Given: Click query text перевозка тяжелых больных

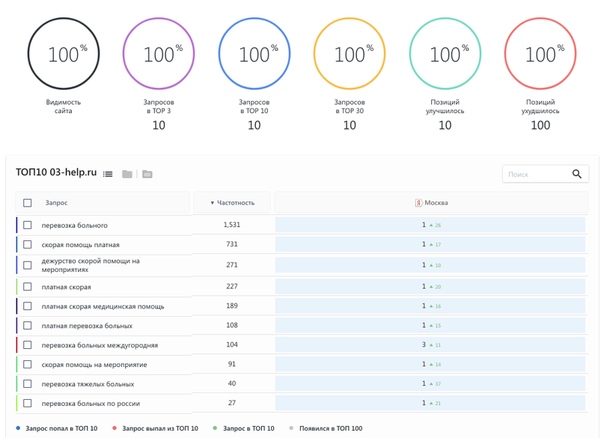Looking at the screenshot, I should coord(88,384).
